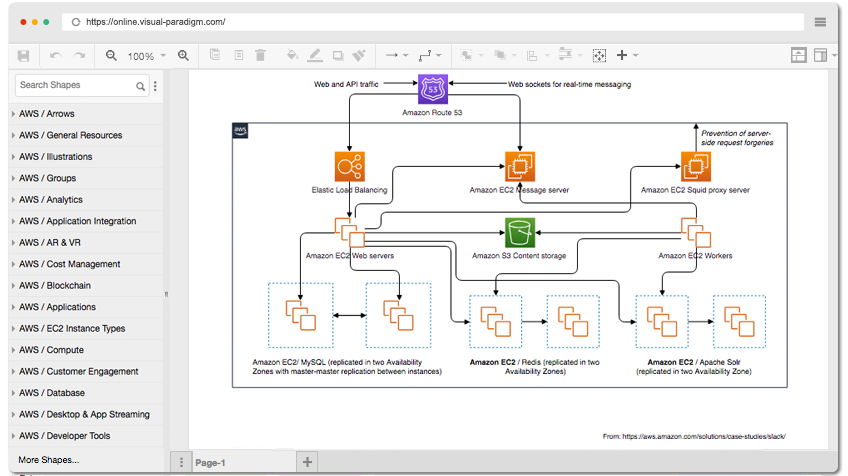Screen dimensions: 848x476
Task: Select the Line color pencil icon
Action: click(315, 55)
